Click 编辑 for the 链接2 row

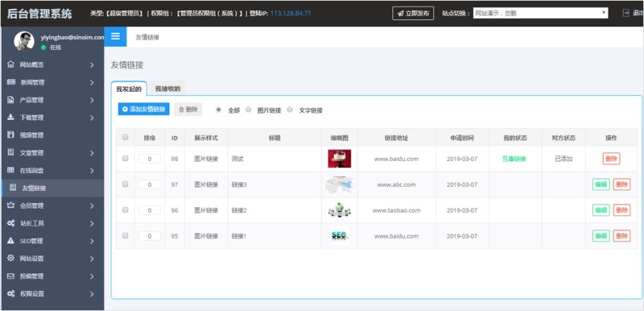(x=601, y=210)
